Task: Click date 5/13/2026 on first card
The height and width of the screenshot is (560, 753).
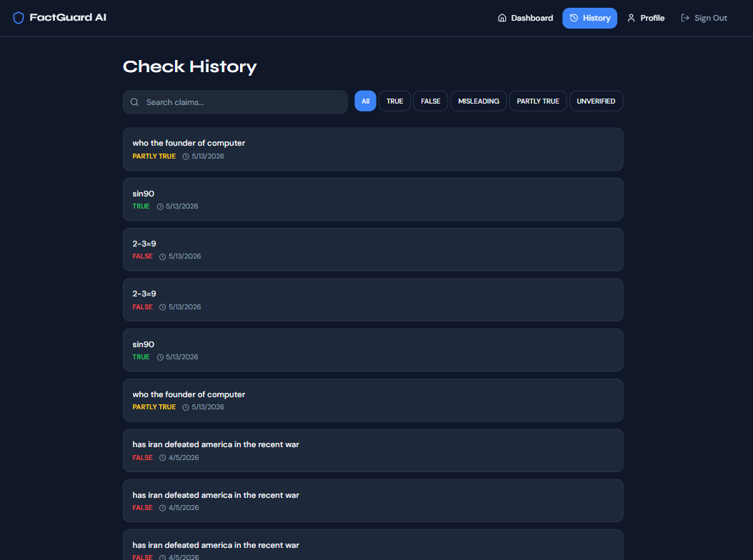Action: (x=208, y=156)
